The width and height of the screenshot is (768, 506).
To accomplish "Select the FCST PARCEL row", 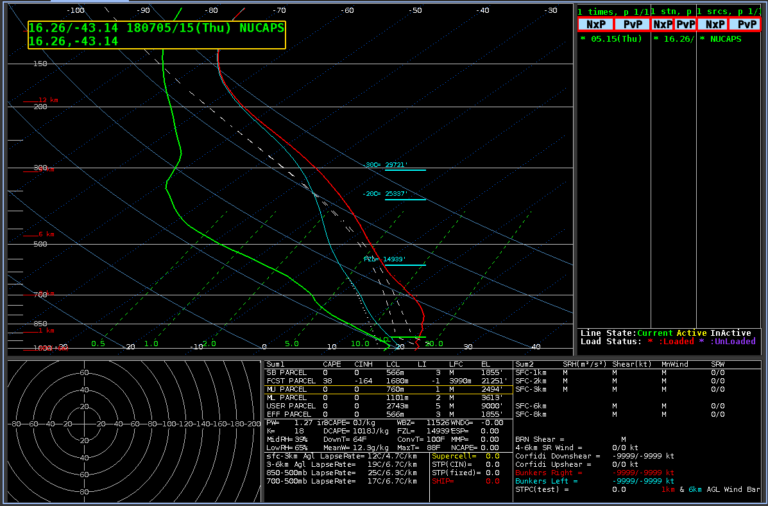I will [388, 381].
